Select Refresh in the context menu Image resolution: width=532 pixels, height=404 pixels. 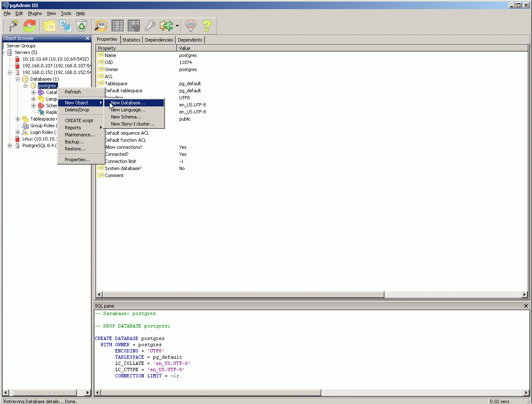[x=81, y=92]
